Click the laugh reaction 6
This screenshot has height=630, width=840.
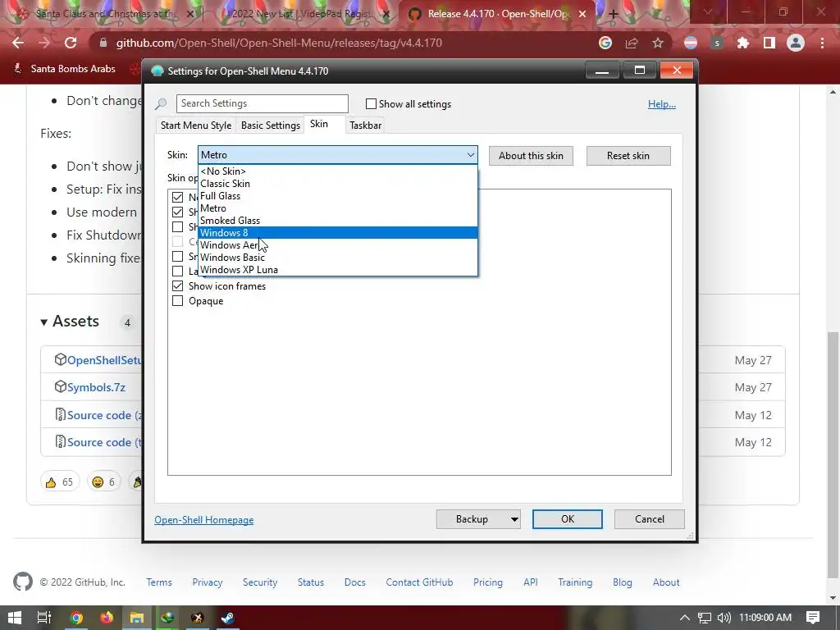point(103,482)
